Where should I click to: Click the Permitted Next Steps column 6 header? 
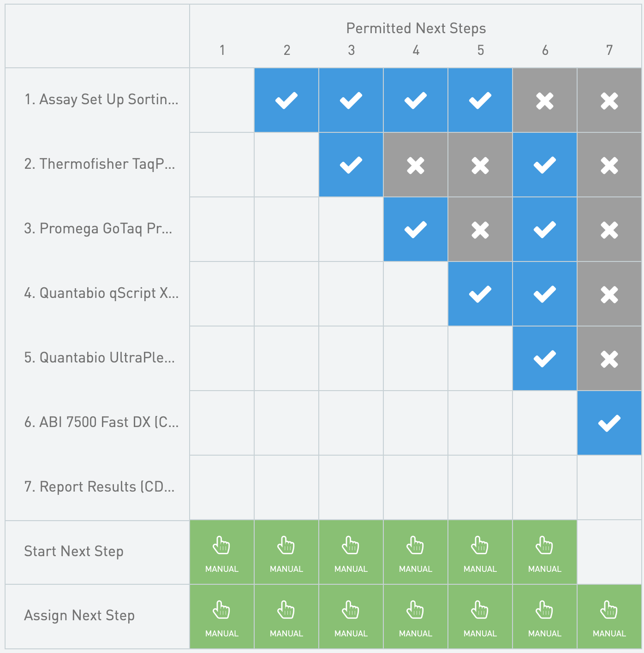545,50
